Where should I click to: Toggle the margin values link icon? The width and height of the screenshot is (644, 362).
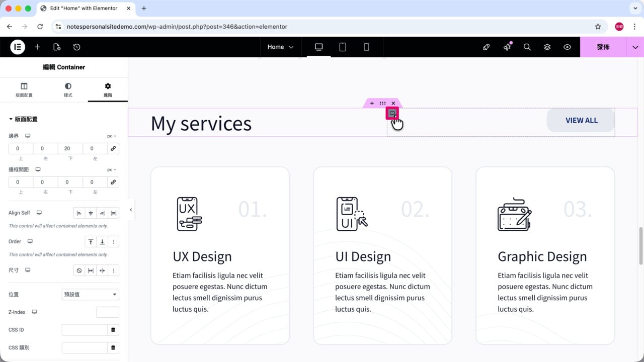pyautogui.click(x=113, y=148)
